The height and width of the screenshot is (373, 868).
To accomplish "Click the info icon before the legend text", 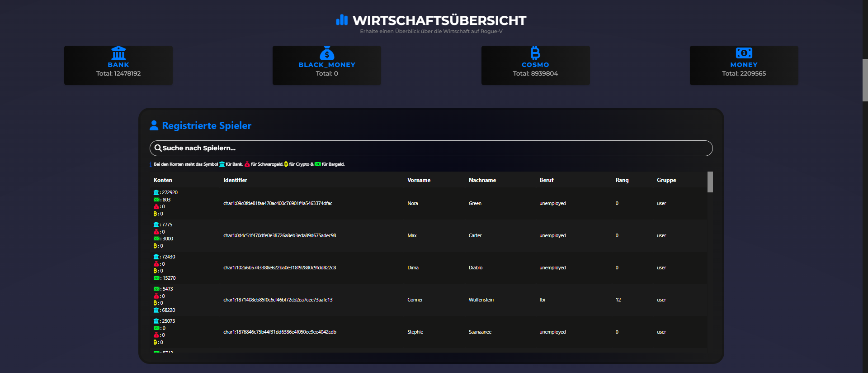I will click(x=151, y=164).
